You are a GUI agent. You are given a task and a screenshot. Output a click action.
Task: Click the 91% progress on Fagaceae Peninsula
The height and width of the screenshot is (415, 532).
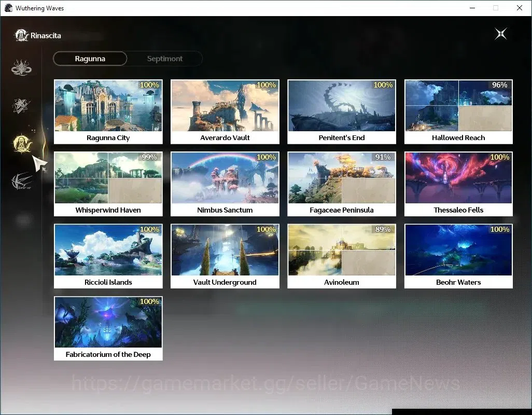point(383,157)
